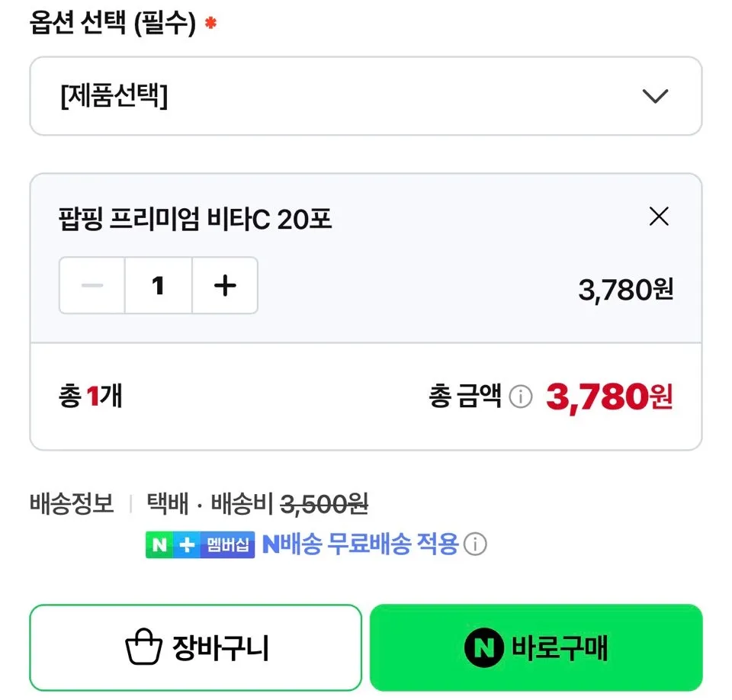Show info next to 총 금액

coord(520,397)
